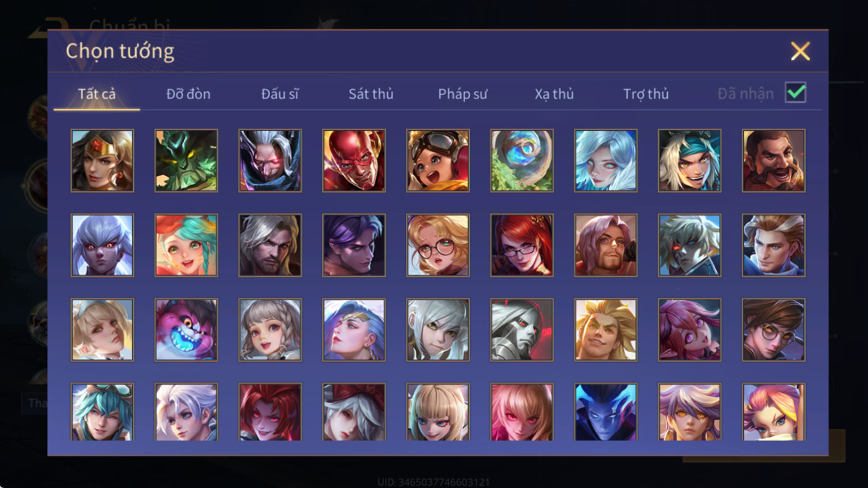Choose the mustached bearded man hero
Image resolution: width=868 pixels, height=488 pixels.
pos(773,161)
